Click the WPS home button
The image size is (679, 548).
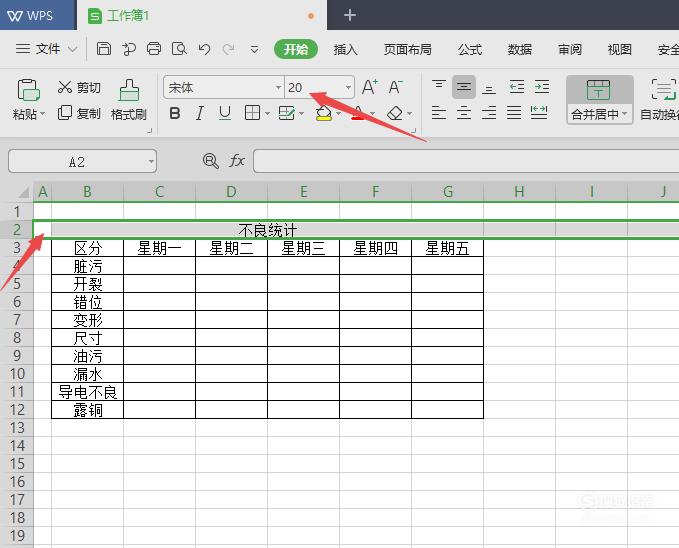pos(38,15)
